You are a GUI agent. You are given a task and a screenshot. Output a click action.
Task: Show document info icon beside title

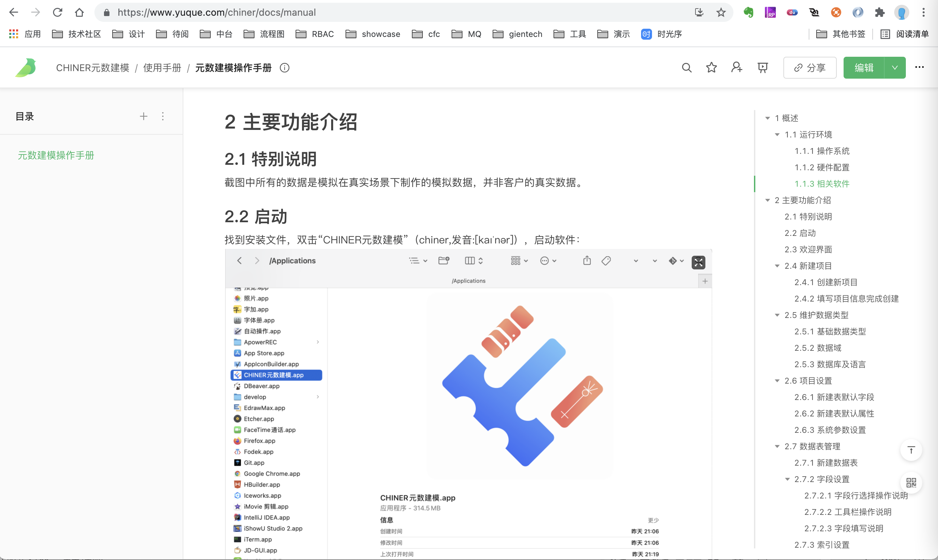[285, 68]
